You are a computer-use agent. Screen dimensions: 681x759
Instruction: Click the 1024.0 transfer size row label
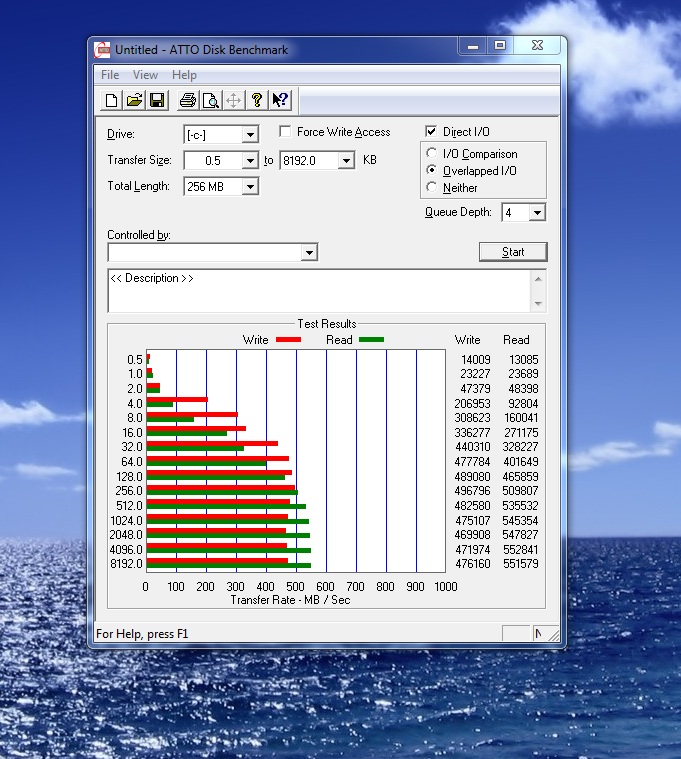tap(126, 521)
